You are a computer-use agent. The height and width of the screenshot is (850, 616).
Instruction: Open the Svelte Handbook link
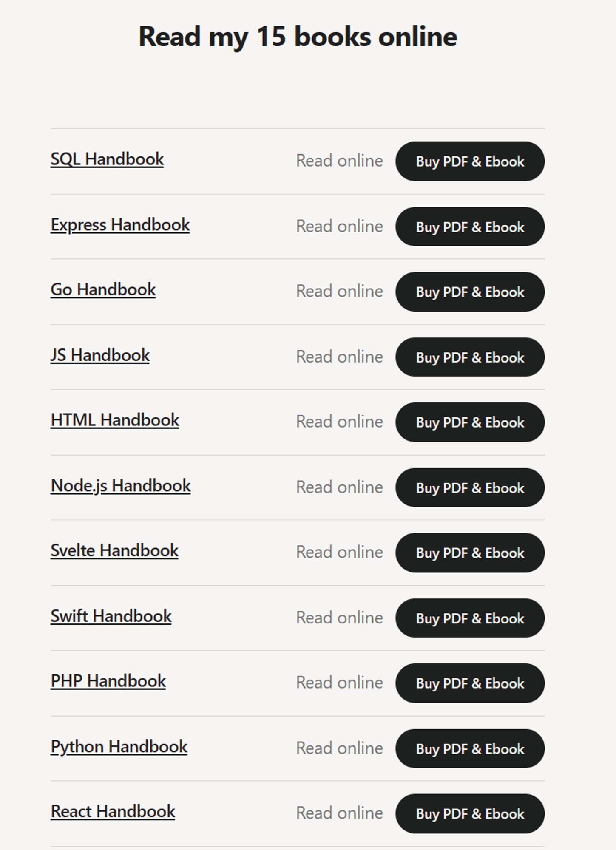[114, 551]
